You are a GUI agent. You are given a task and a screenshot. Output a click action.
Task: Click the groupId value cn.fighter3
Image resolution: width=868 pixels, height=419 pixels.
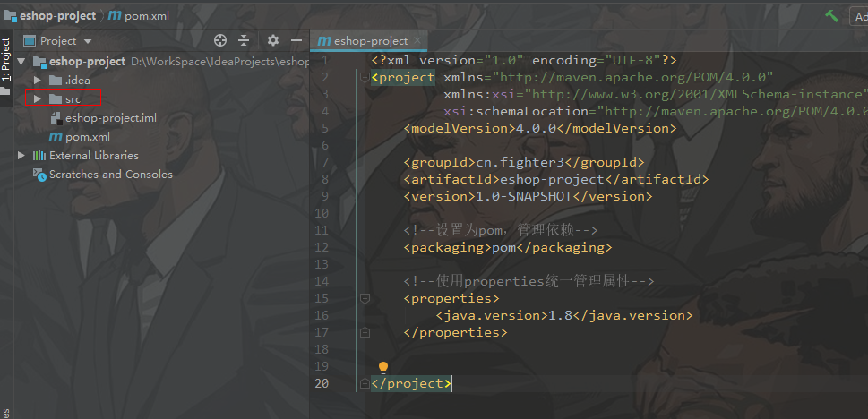[520, 163]
